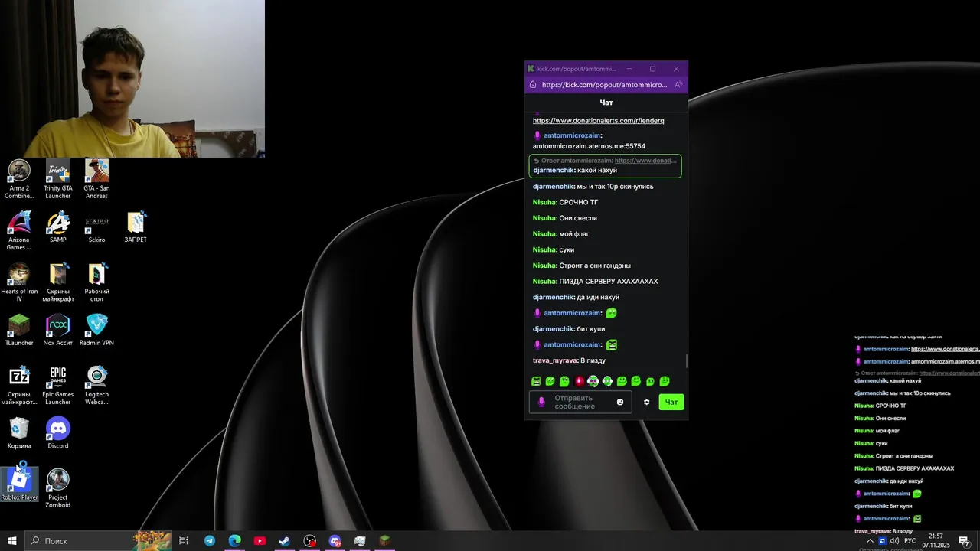The height and width of the screenshot is (551, 980).
Task: Select the Roblox Player desktop icon
Action: point(19,484)
